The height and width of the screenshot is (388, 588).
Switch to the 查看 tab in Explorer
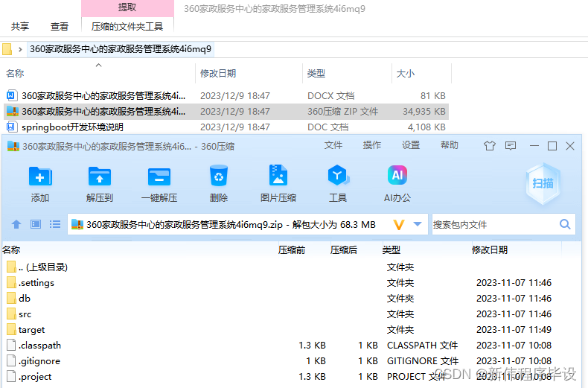click(60, 27)
